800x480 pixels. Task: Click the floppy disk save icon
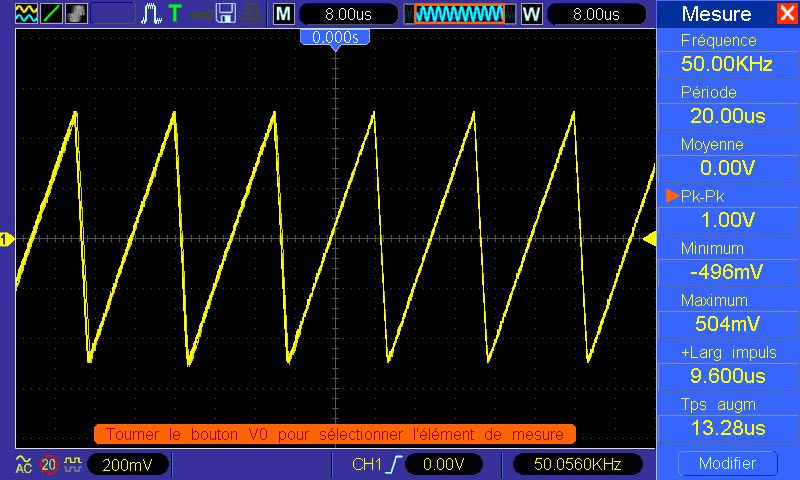[227, 14]
